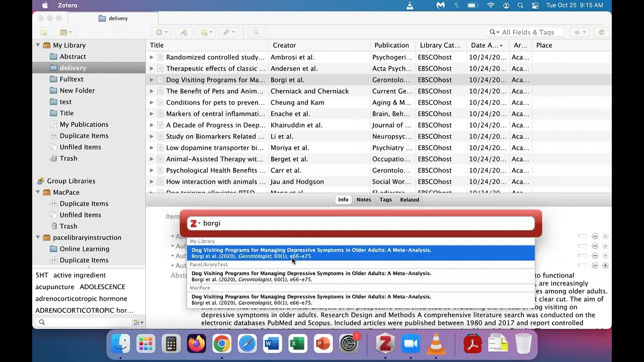The height and width of the screenshot is (362, 644).
Task: Expand the Dog Visiting Programs item row
Action: pos(151,80)
